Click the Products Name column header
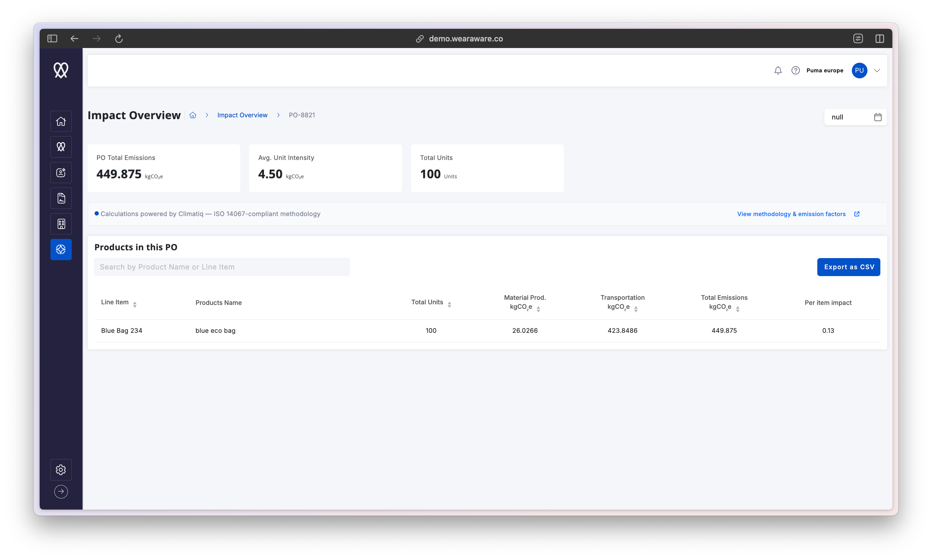 pyautogui.click(x=218, y=303)
